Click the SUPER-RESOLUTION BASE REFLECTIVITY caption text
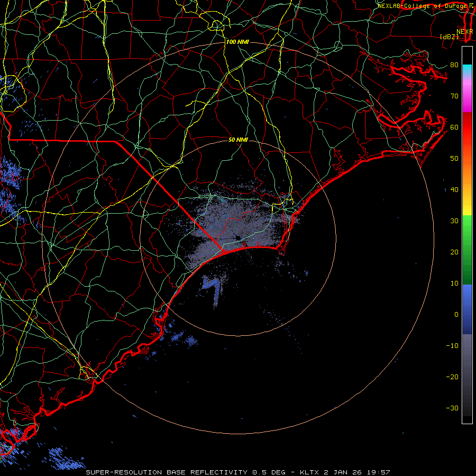 click(167, 472)
